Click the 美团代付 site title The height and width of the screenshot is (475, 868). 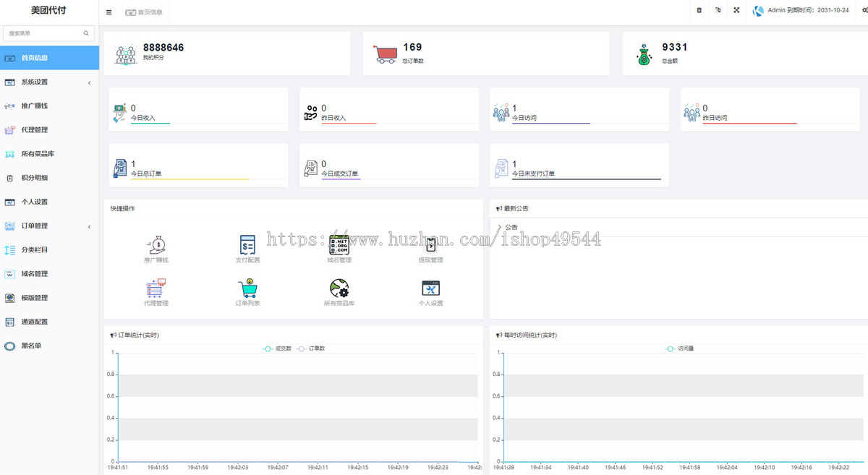click(49, 11)
